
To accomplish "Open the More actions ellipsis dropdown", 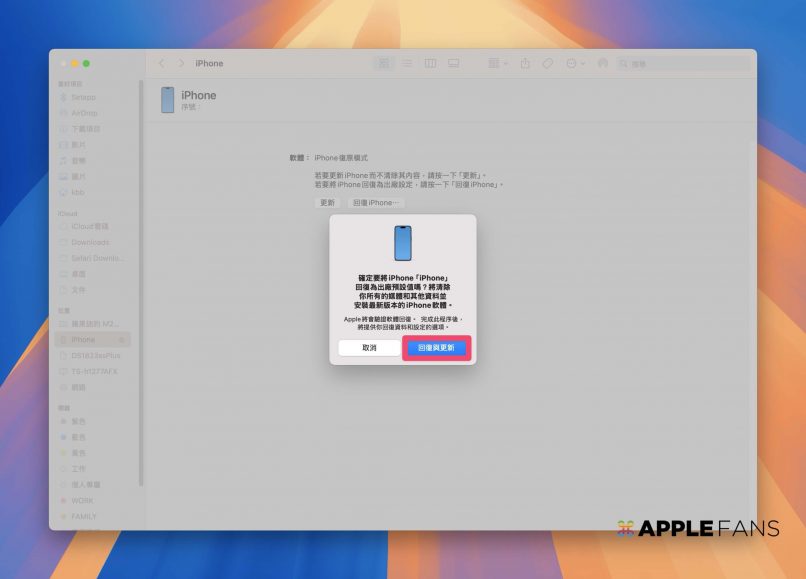I will (x=575, y=63).
